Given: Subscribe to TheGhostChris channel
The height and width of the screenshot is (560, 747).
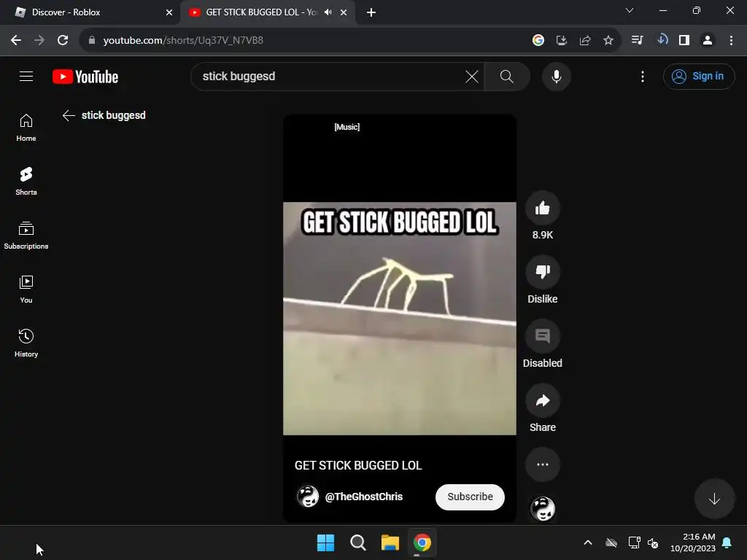Looking at the screenshot, I should pyautogui.click(x=470, y=497).
